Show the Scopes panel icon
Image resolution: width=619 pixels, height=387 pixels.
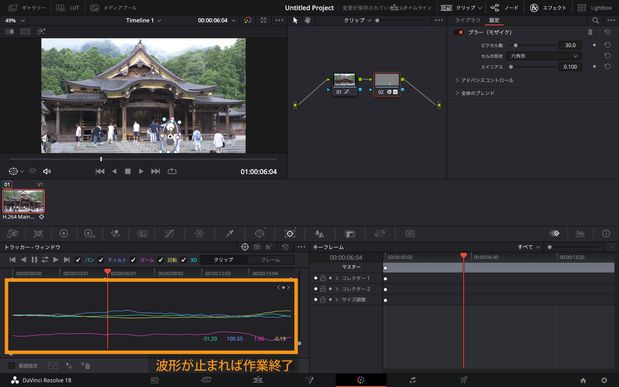click(x=580, y=234)
